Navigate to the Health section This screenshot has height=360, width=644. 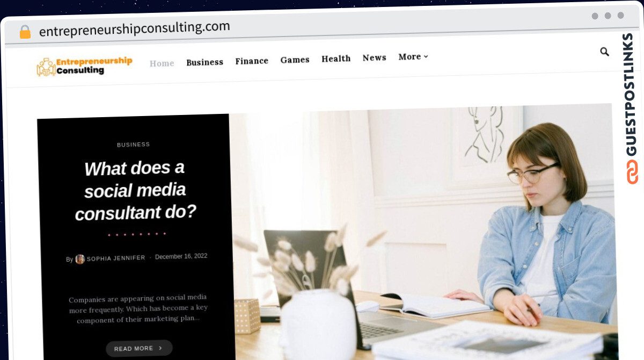tap(336, 59)
